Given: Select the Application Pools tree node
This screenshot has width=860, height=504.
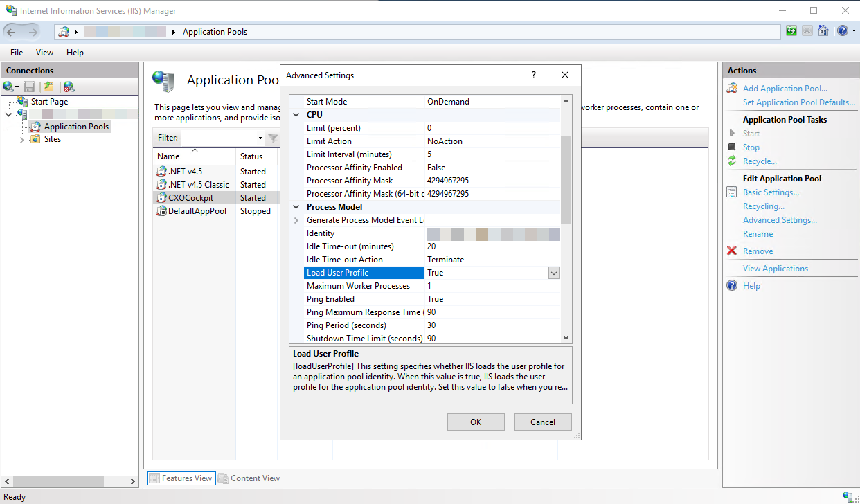Looking at the screenshot, I should [x=76, y=127].
